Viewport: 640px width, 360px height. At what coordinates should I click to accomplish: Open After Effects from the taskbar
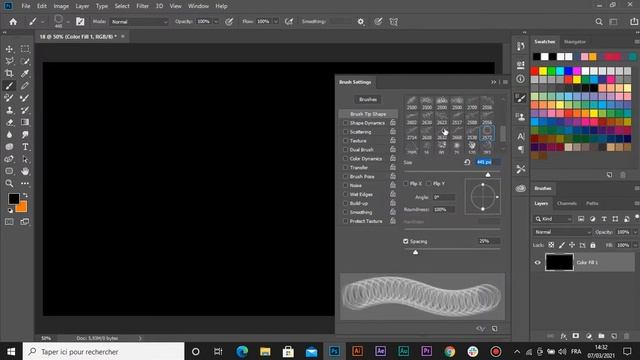coord(380,351)
